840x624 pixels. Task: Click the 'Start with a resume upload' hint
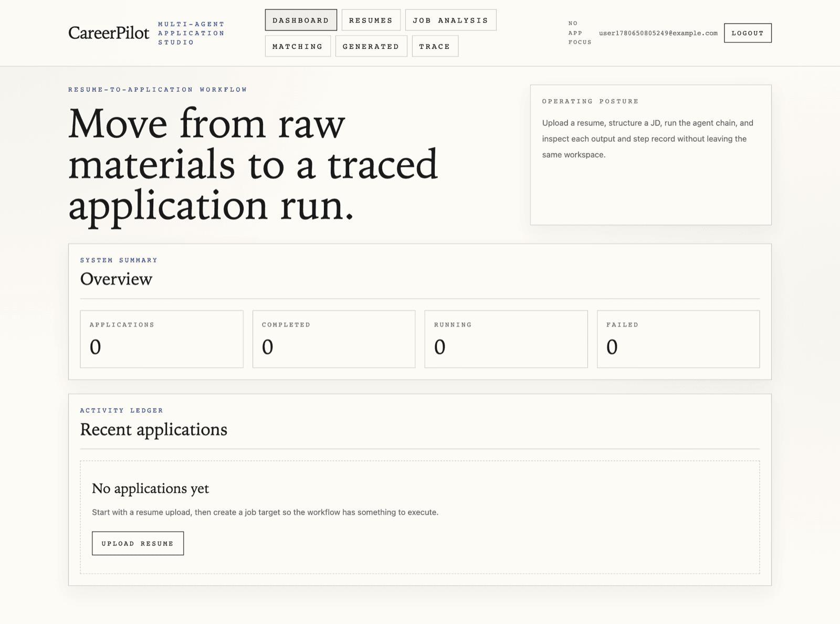(x=265, y=512)
